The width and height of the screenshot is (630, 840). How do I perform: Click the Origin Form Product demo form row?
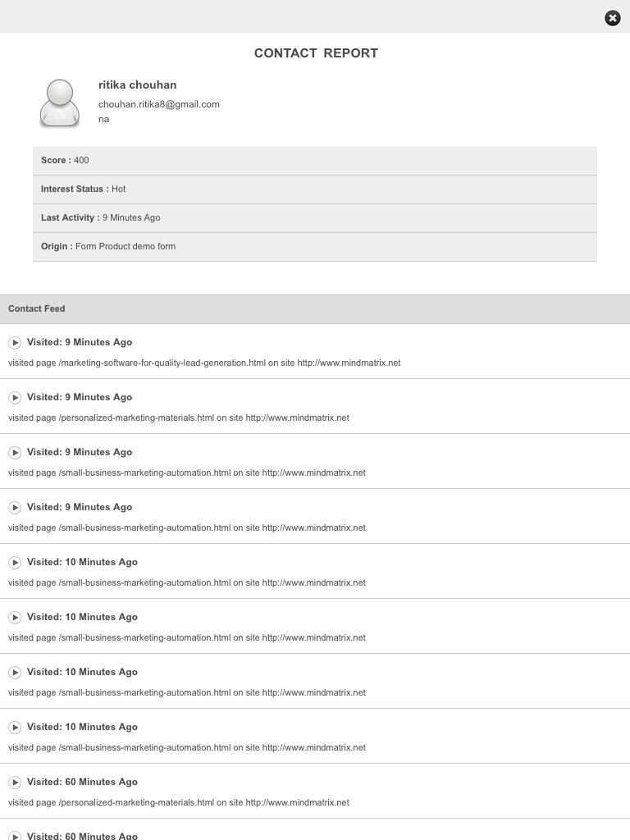pyautogui.click(x=315, y=247)
